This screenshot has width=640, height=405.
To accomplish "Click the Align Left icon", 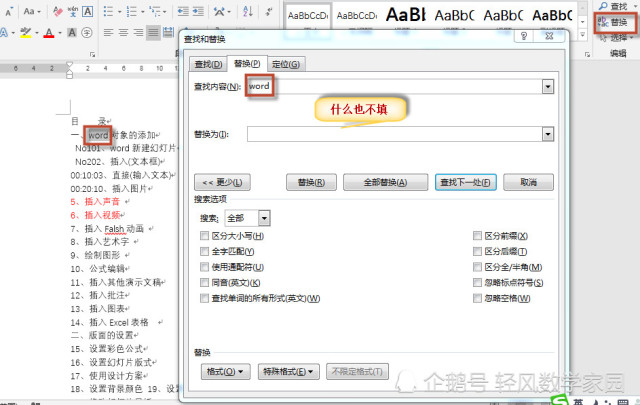I will pyautogui.click(x=108, y=32).
